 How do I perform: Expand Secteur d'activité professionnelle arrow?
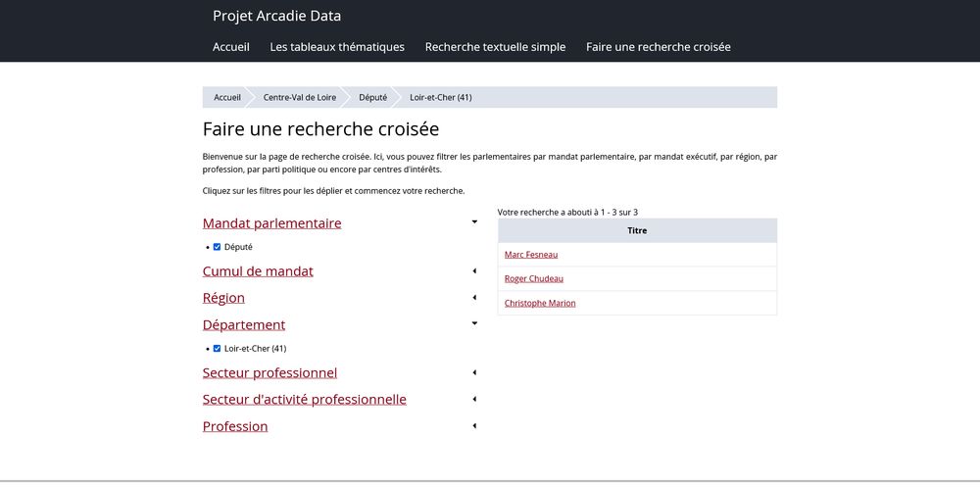[x=474, y=399]
